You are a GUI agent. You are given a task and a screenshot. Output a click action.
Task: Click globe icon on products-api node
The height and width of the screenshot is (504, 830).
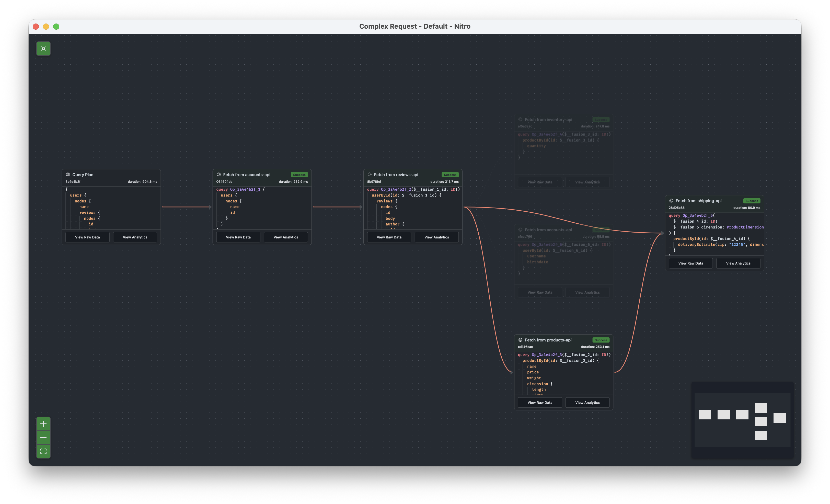[x=521, y=340]
